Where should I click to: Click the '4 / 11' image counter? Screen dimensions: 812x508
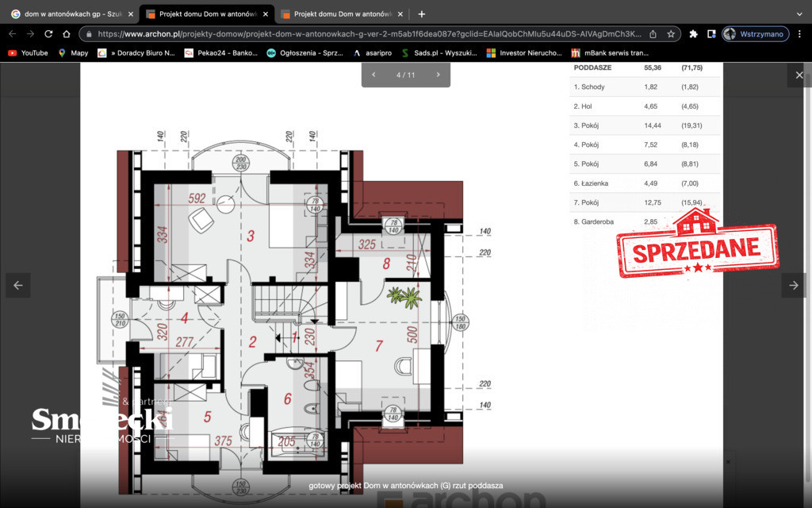405,75
